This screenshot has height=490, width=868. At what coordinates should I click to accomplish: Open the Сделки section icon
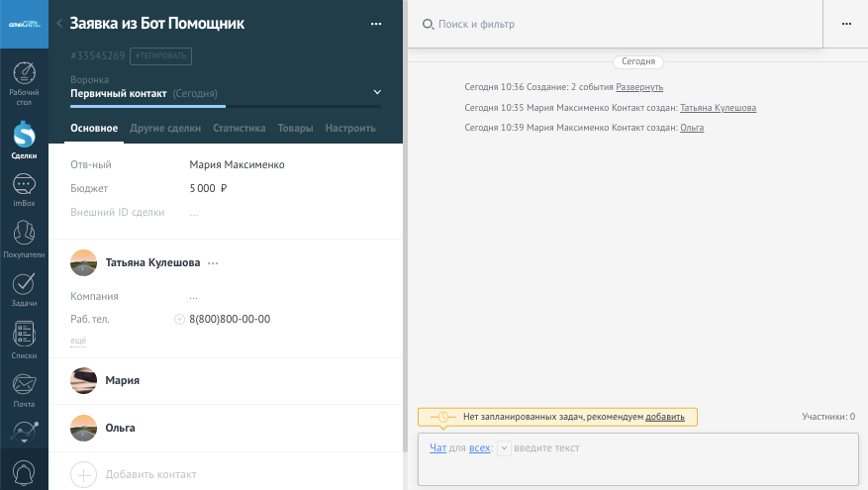(24, 139)
